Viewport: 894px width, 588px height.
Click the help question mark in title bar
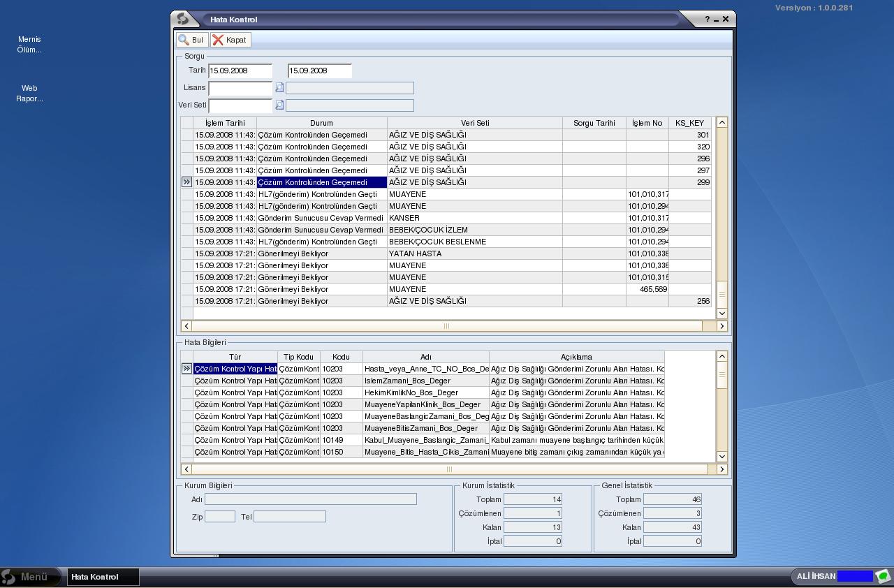pyautogui.click(x=707, y=20)
